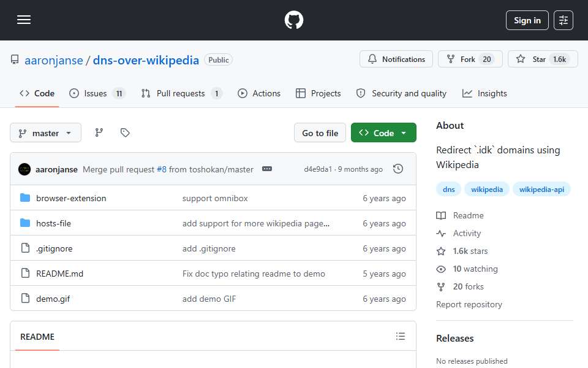588x368 pixels.
Task: Expand the green Code dropdown
Action: (x=383, y=133)
